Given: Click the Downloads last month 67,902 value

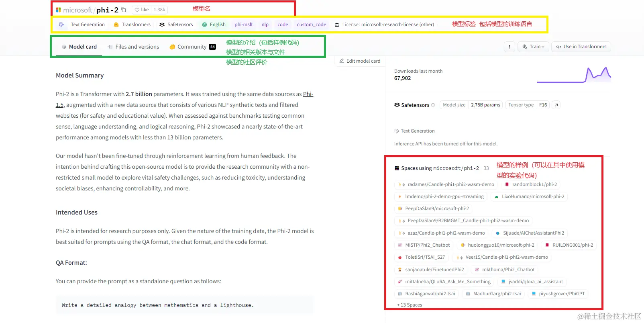Looking at the screenshot, I should pyautogui.click(x=402, y=78).
